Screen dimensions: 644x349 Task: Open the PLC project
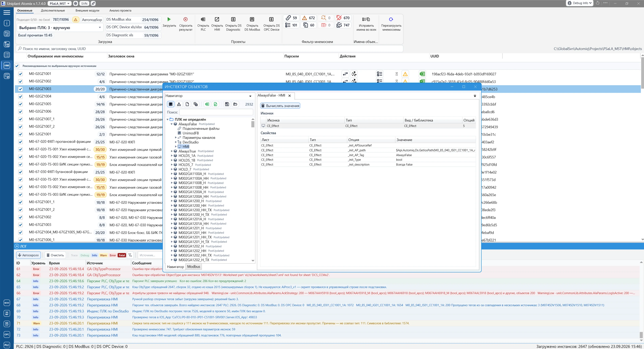pos(203,24)
